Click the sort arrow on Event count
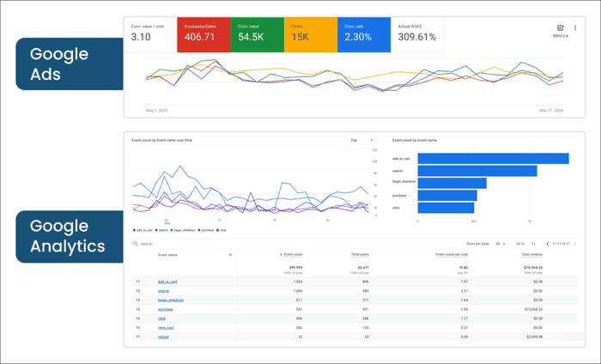 282,255
